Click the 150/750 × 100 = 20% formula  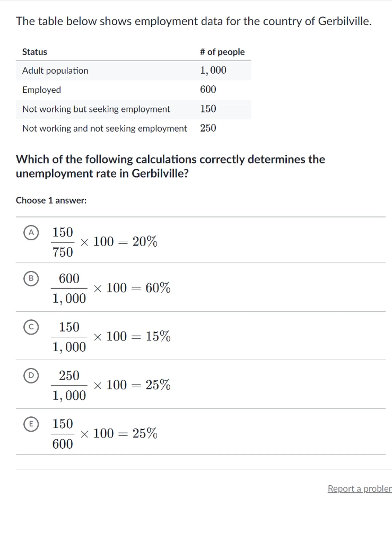105,242
